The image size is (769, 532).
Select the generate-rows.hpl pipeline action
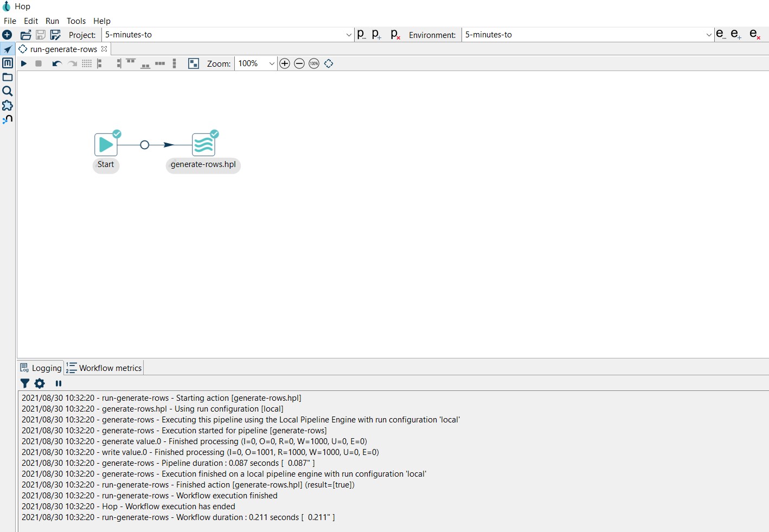[x=203, y=145]
